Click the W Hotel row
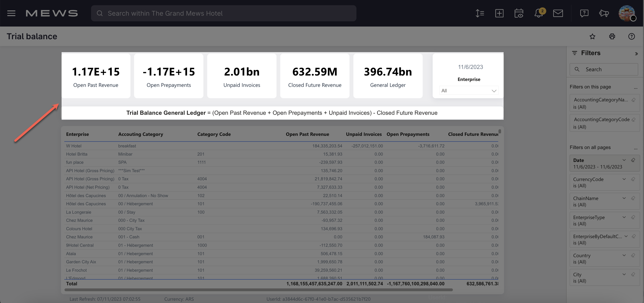This screenshot has width=644, height=303. [281, 146]
